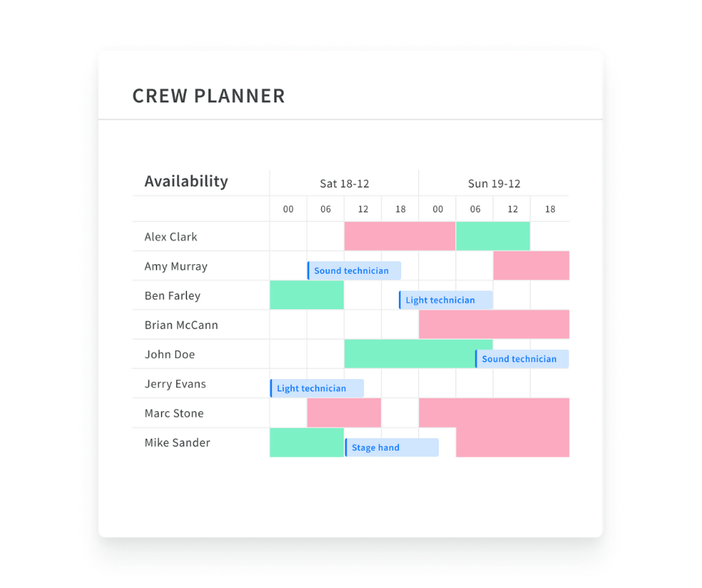The width and height of the screenshot is (702, 588).
Task: Click Amy Murray's Sound technician assignment
Action: click(354, 271)
